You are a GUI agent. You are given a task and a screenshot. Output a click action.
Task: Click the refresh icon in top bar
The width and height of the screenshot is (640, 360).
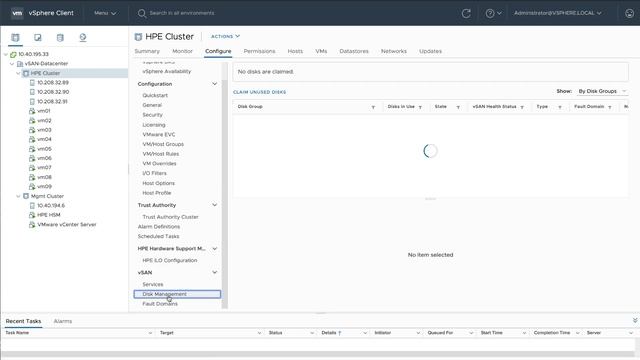pos(466,13)
